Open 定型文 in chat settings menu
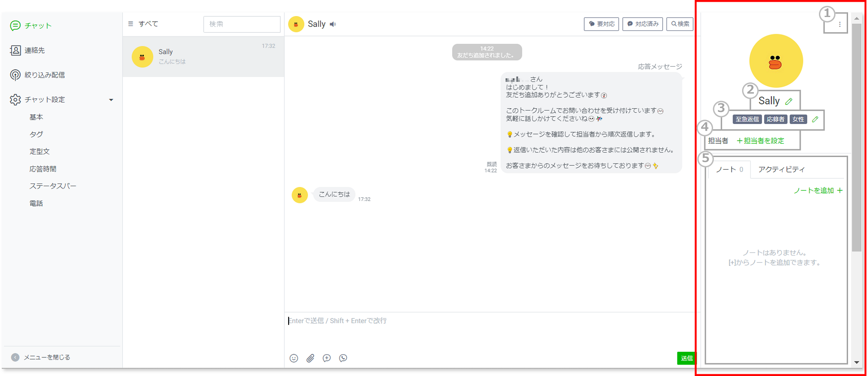The width and height of the screenshot is (868, 376). coord(39,151)
